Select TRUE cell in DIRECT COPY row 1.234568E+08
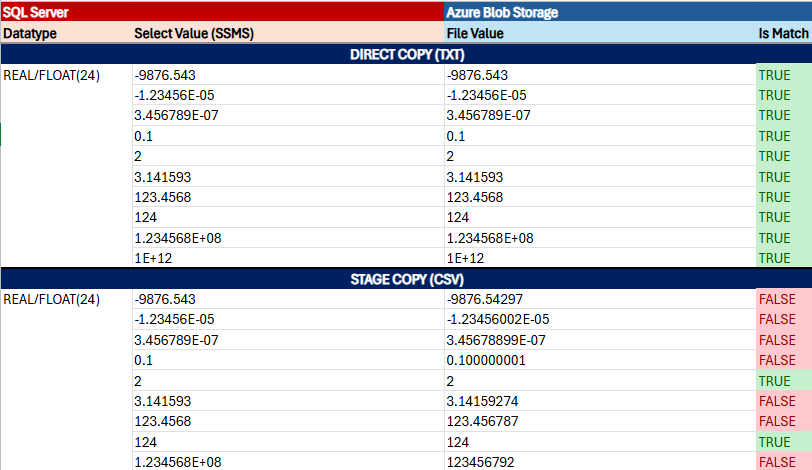Viewport: 812px width, 470px height. click(784, 238)
